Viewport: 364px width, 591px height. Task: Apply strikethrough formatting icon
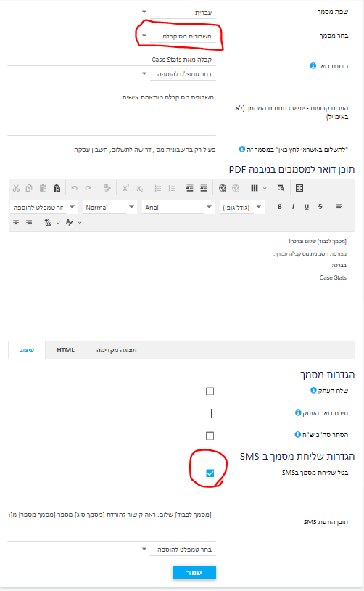320,206
